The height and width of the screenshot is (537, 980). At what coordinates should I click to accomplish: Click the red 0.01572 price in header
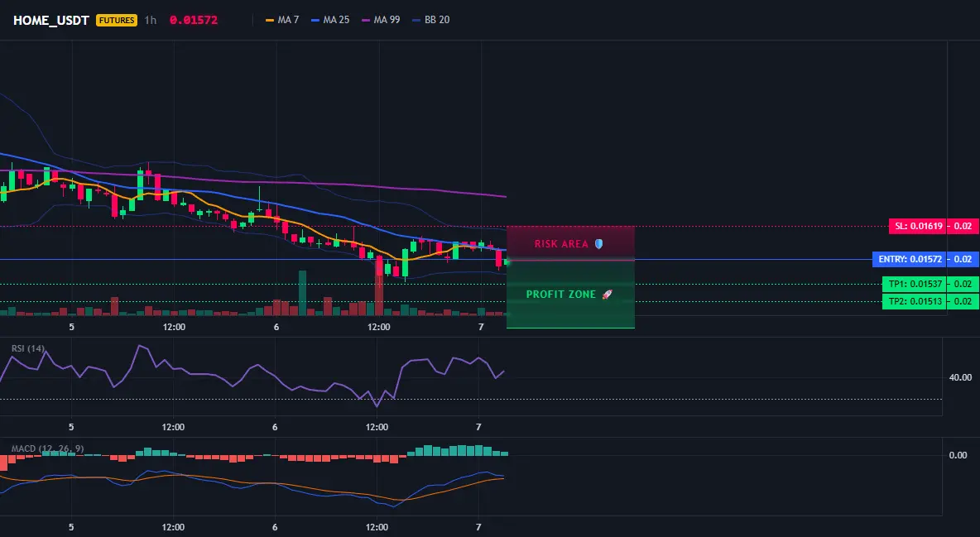[194, 20]
